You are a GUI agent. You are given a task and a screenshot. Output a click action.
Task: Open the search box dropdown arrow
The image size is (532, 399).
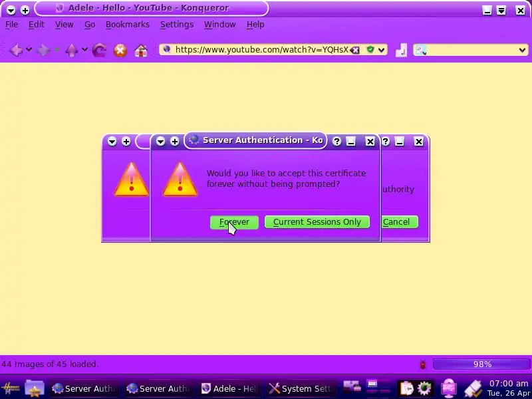coord(522,51)
